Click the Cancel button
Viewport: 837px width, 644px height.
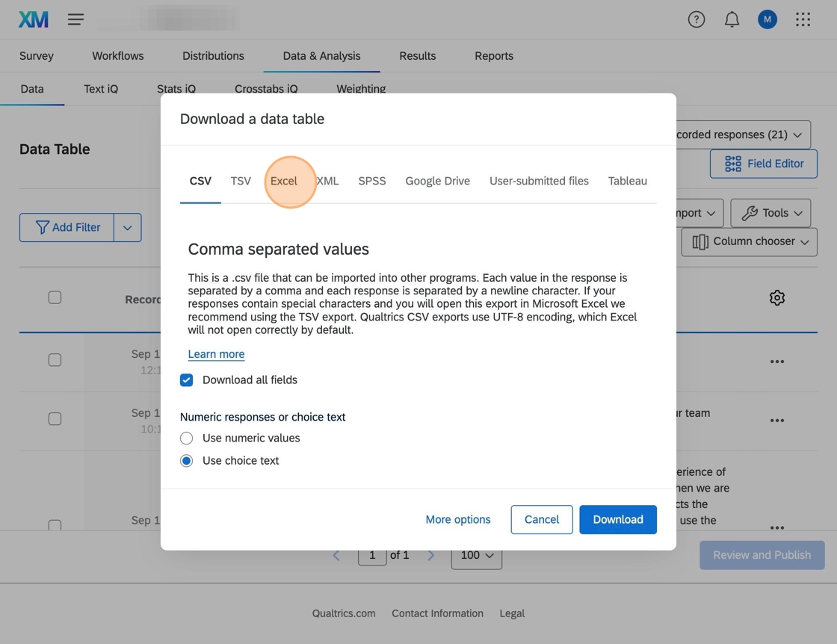541,520
